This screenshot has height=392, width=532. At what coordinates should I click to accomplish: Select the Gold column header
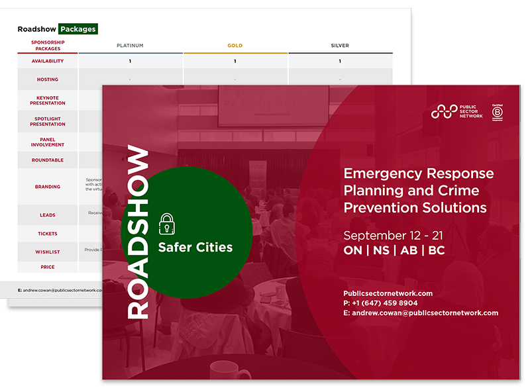[235, 46]
